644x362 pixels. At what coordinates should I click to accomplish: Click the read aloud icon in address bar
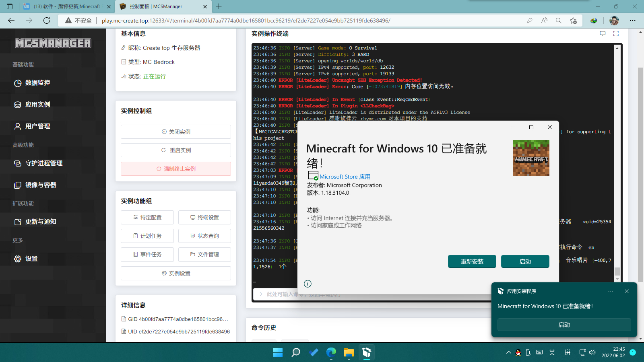(x=544, y=21)
